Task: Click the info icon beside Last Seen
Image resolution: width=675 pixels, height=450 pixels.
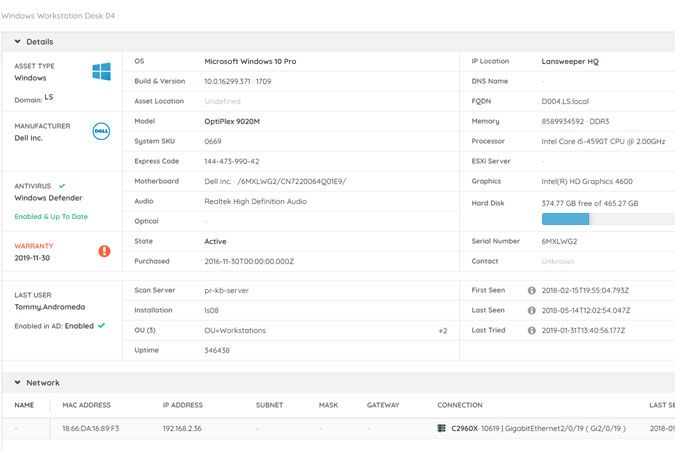Action: pos(532,310)
